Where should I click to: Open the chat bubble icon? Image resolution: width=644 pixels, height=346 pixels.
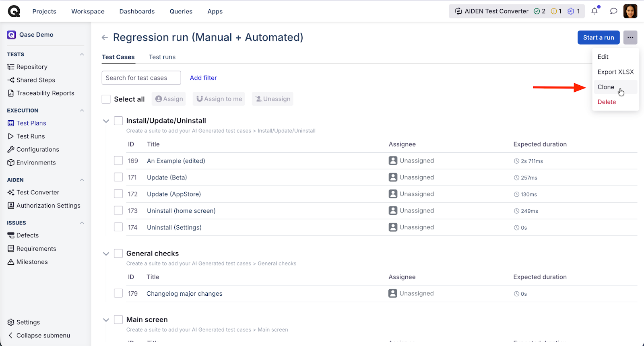[613, 11]
